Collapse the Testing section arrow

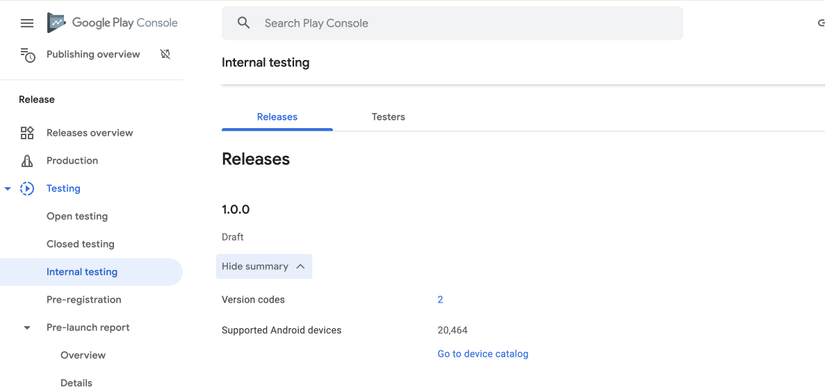7,188
